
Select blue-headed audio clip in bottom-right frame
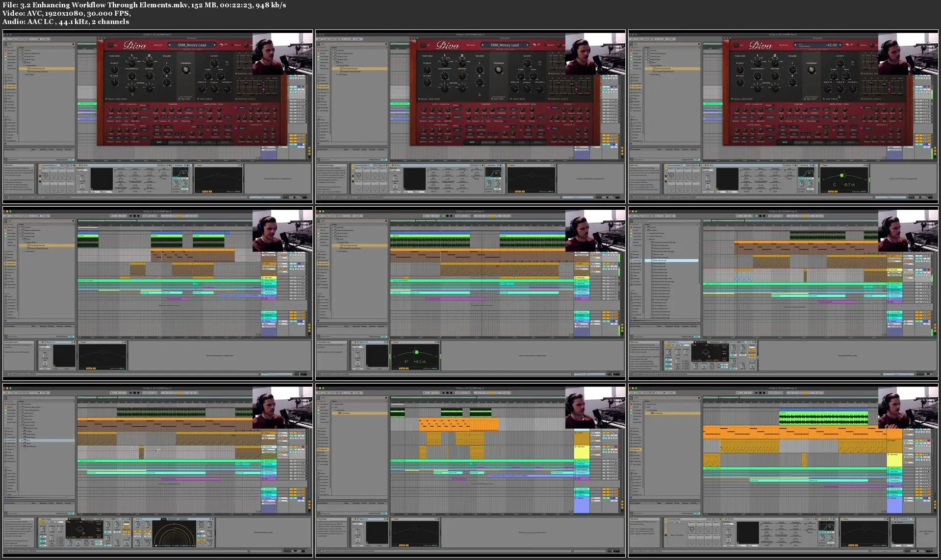pos(823,417)
